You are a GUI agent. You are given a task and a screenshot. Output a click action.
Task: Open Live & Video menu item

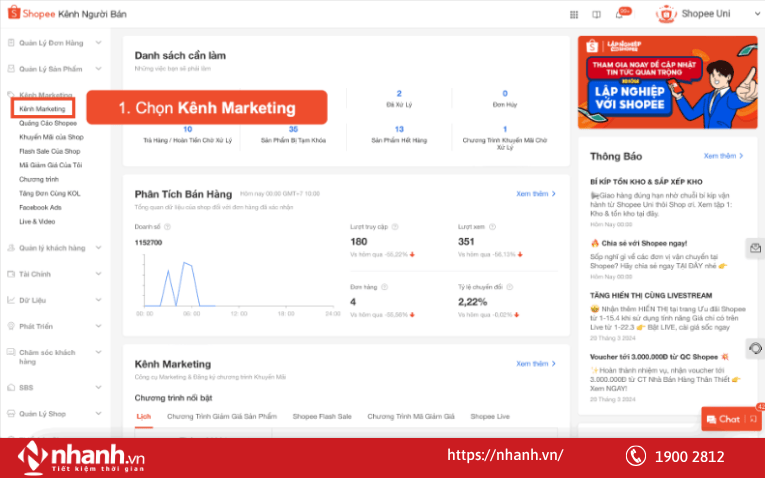click(37, 222)
